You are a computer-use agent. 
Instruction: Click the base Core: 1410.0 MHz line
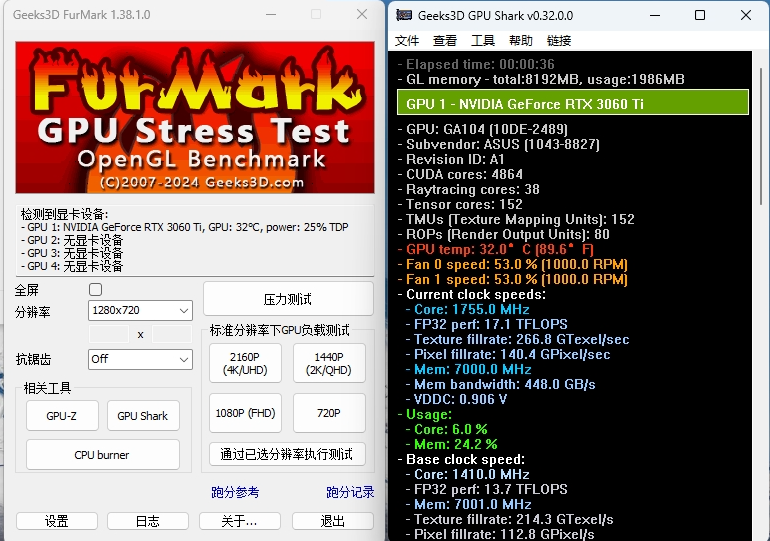tap(467, 474)
